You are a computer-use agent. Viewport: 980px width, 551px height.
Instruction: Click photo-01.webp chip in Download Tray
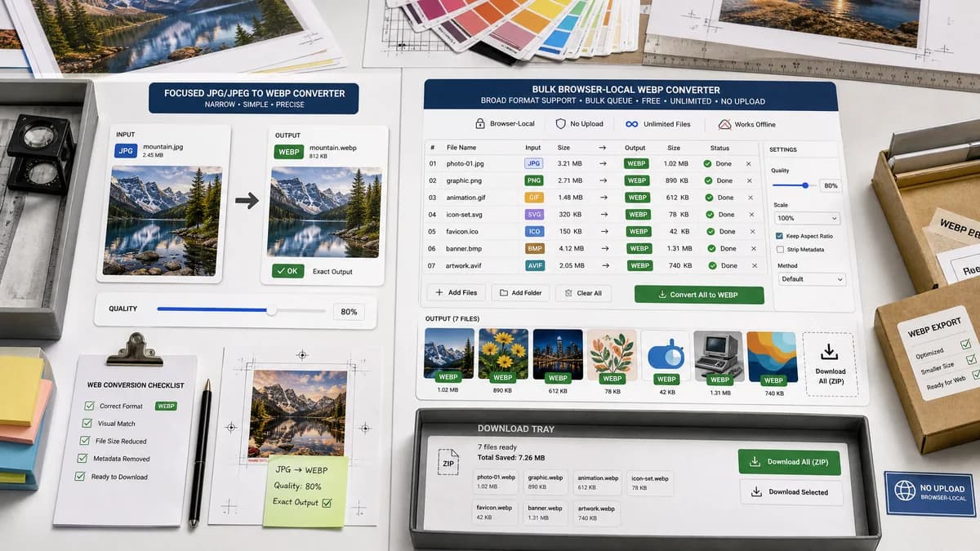pyautogui.click(x=496, y=482)
